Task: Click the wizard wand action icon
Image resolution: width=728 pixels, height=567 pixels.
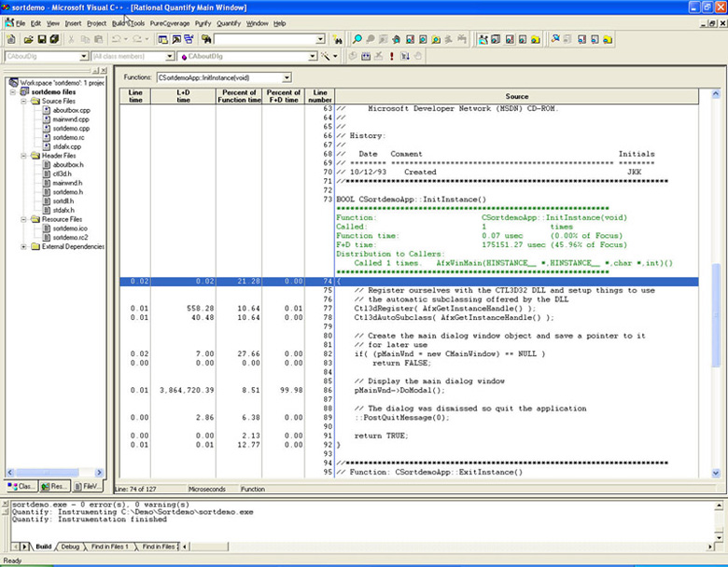Action: [x=324, y=57]
